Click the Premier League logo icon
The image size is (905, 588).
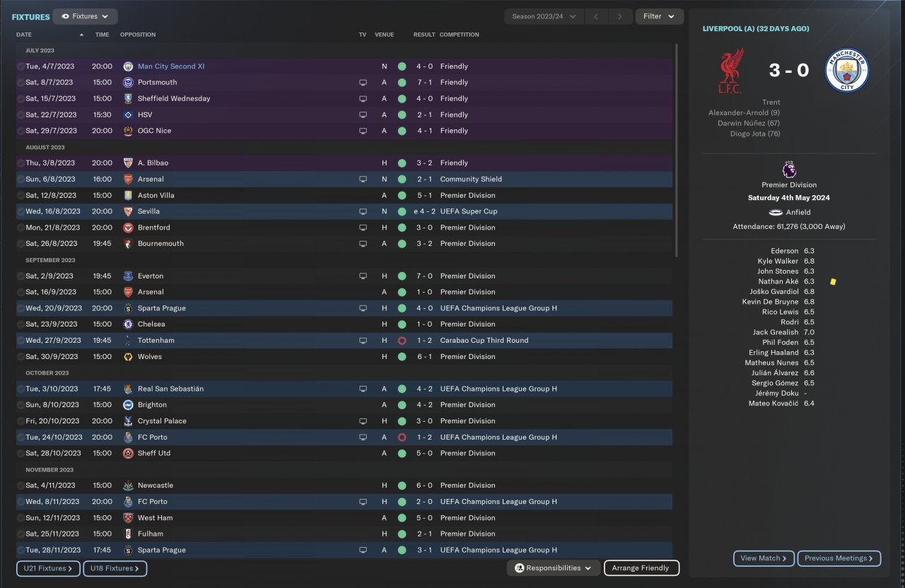click(x=789, y=170)
